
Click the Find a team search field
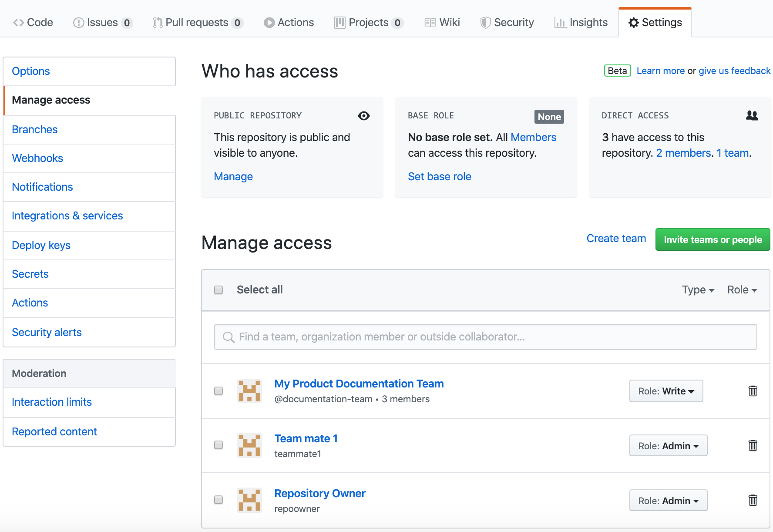coord(485,337)
